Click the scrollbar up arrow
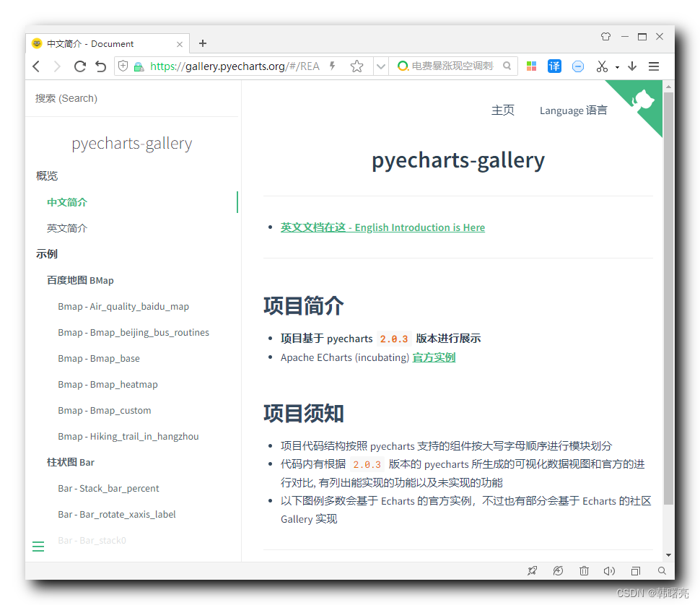The image size is (700, 605). coord(668,86)
